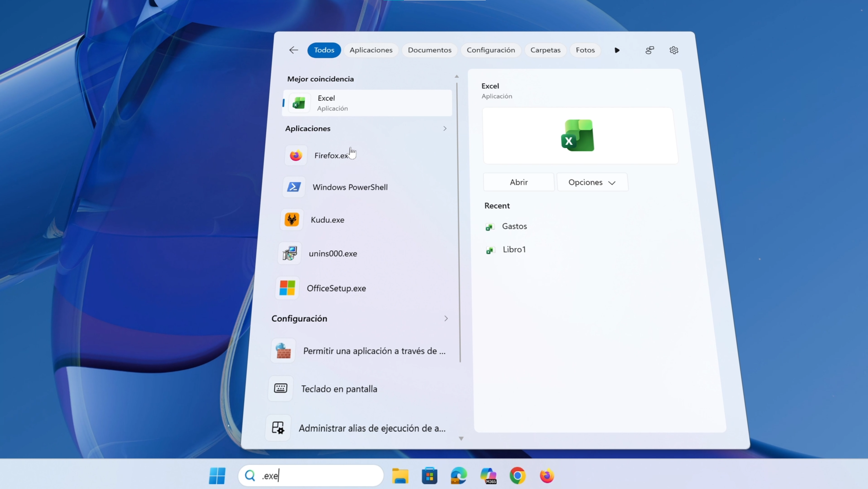Open recent file Libro1
Viewport: 868px width, 489px height.
point(506,250)
